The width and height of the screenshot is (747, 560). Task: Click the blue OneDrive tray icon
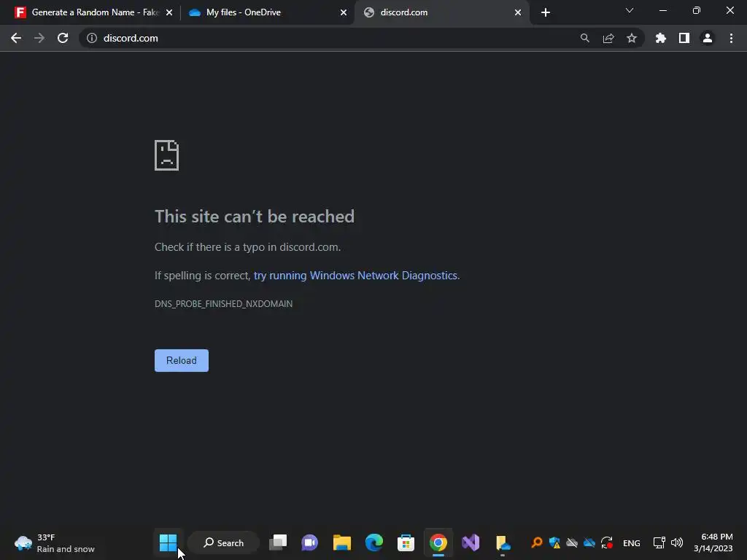click(x=589, y=542)
